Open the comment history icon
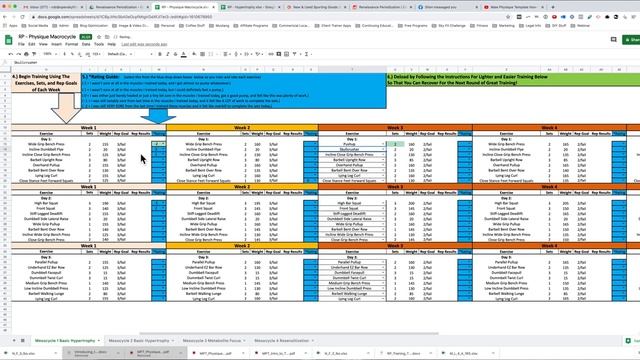The width and height of the screenshot is (640, 360). (x=613, y=40)
